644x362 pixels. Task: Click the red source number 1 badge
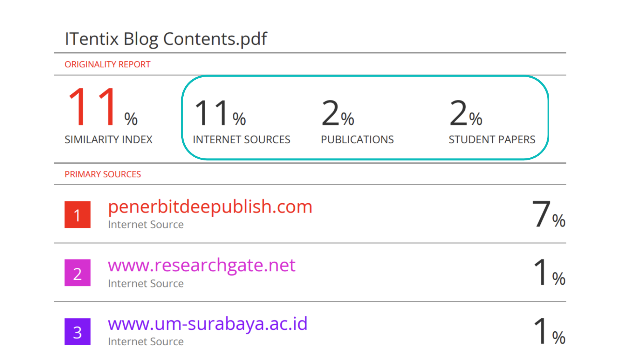77,215
